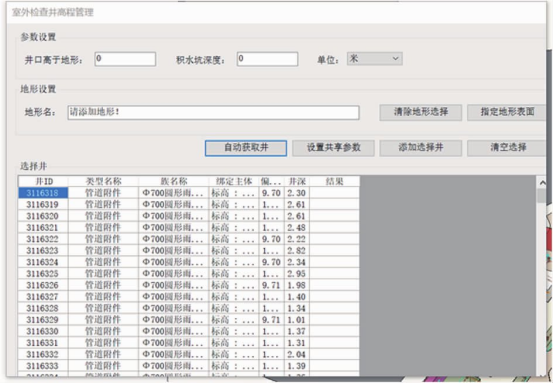Click 管道附件 type cell in row 3116320
Viewport: 553px width, 384px height.
[103, 216]
